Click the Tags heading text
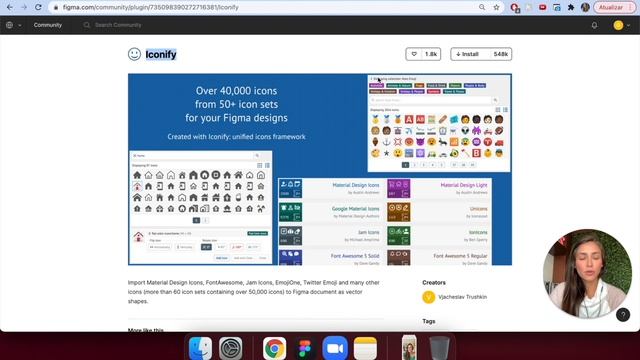The image size is (640, 360). click(429, 321)
